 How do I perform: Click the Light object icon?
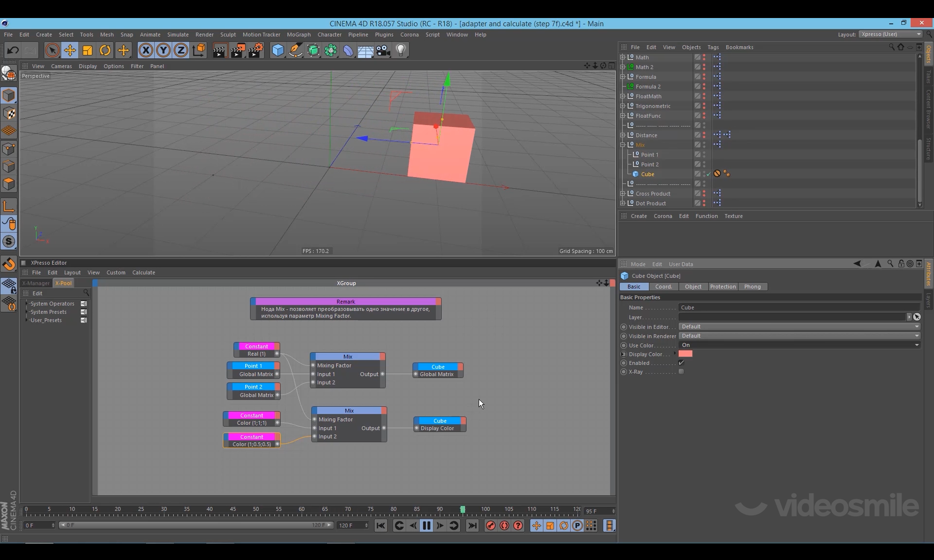click(401, 50)
